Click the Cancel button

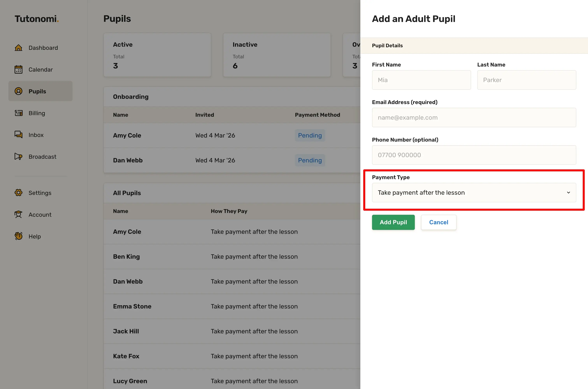click(x=438, y=222)
